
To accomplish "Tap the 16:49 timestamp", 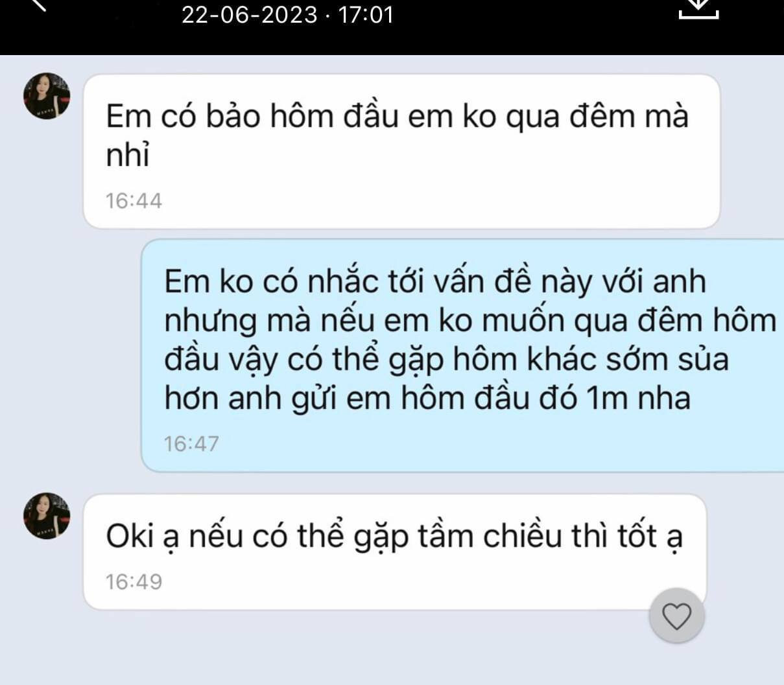I will click(x=134, y=581).
